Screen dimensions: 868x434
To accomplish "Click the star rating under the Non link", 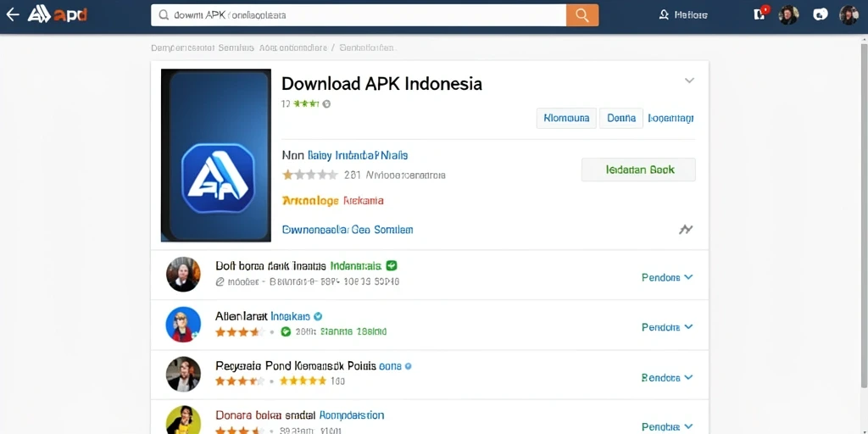I will coord(310,175).
